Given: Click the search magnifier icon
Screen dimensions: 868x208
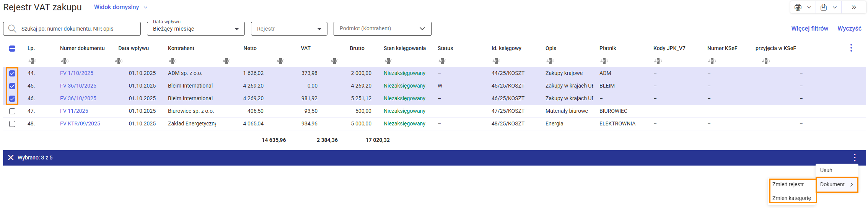Looking at the screenshot, I should coord(12,29).
